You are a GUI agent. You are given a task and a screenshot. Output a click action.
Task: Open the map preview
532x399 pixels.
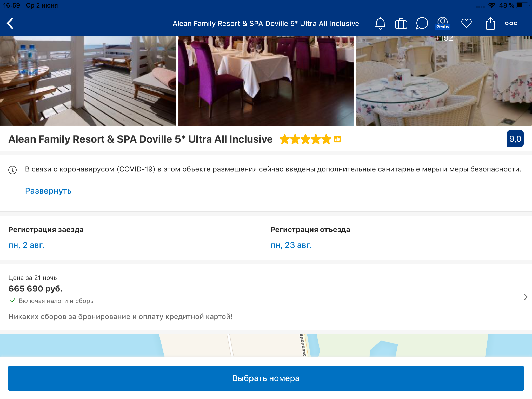266,345
